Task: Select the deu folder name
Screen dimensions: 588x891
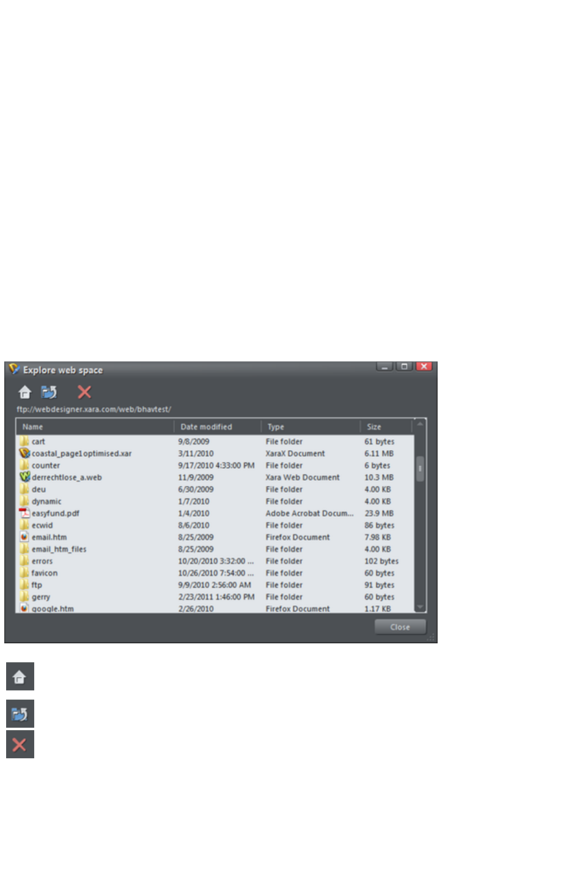Action: click(x=39, y=489)
